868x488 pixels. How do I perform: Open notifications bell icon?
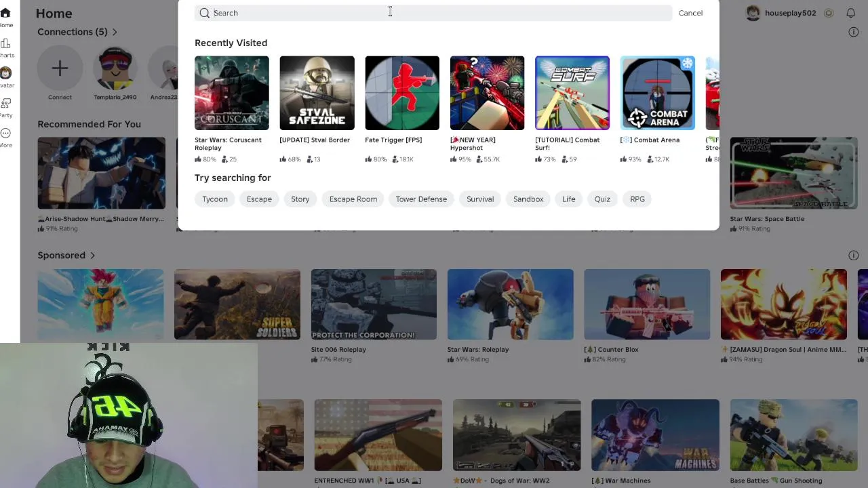[850, 13]
